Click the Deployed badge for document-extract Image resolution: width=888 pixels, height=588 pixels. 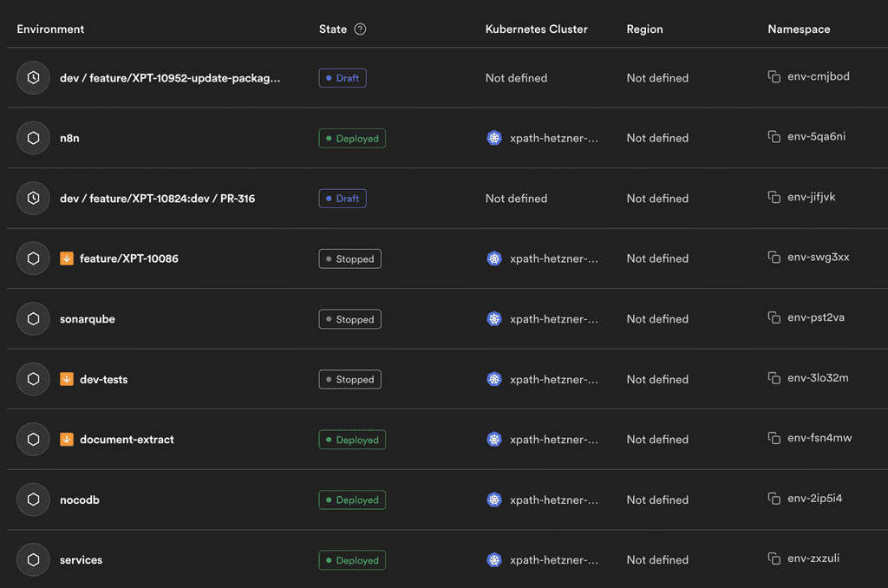(x=352, y=440)
